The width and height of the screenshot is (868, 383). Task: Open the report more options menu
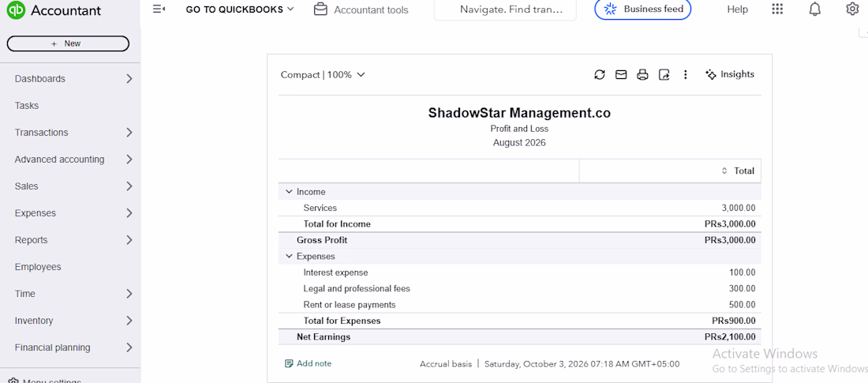685,74
